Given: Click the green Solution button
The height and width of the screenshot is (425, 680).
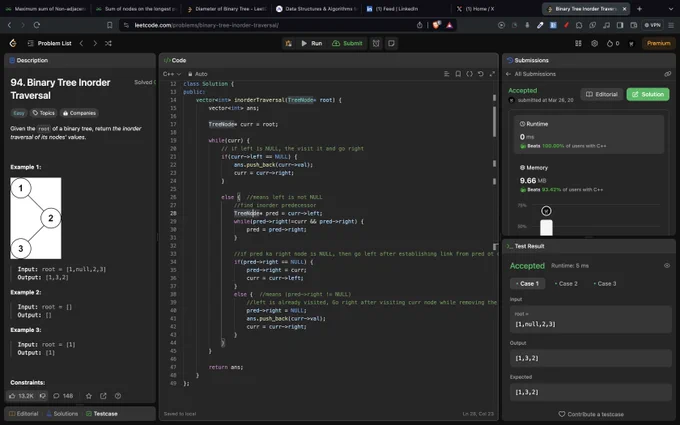Looking at the screenshot, I should (x=648, y=94).
